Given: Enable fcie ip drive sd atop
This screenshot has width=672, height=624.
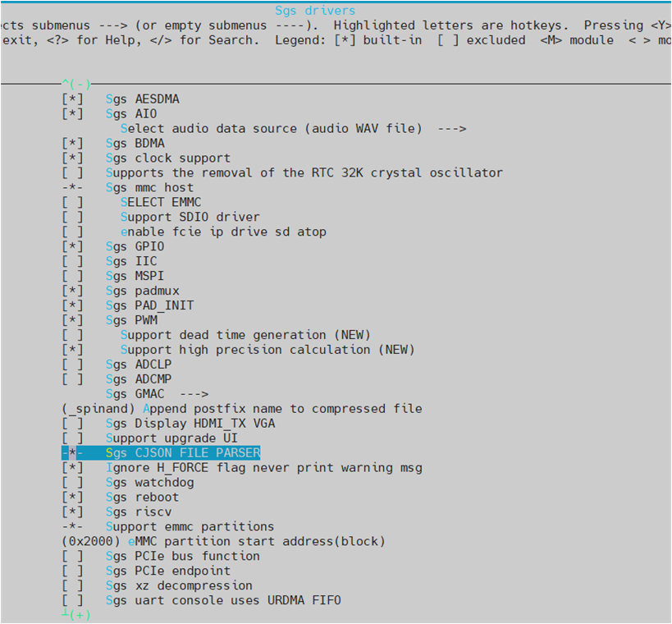Looking at the screenshot, I should pyautogui.click(x=72, y=232).
